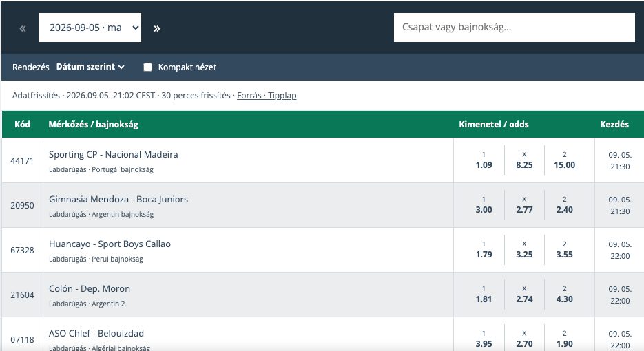Click Labdarúgás · Argentin bajnokság league label
Screen dimensions: 644x351
[x=101, y=214]
